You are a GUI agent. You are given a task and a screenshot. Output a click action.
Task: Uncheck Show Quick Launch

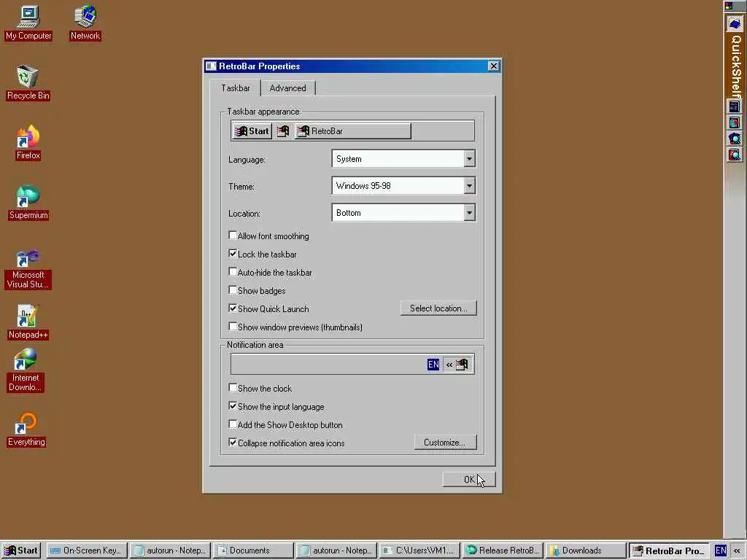(x=233, y=308)
